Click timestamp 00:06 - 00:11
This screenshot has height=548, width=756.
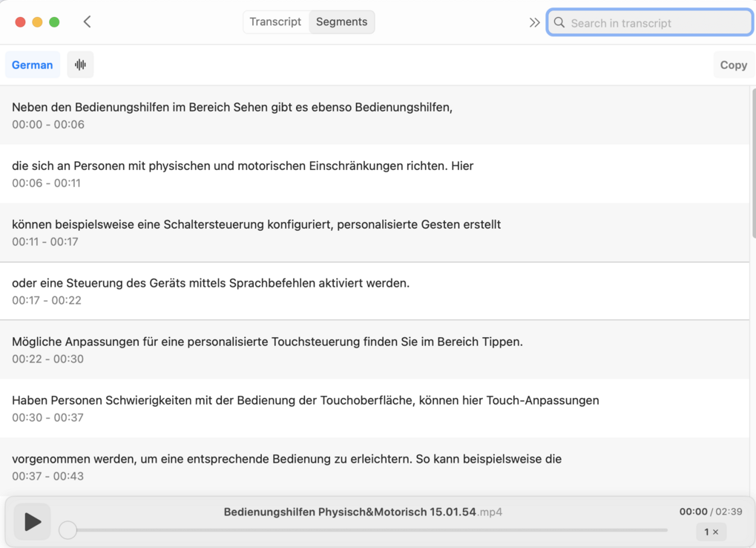coord(46,183)
